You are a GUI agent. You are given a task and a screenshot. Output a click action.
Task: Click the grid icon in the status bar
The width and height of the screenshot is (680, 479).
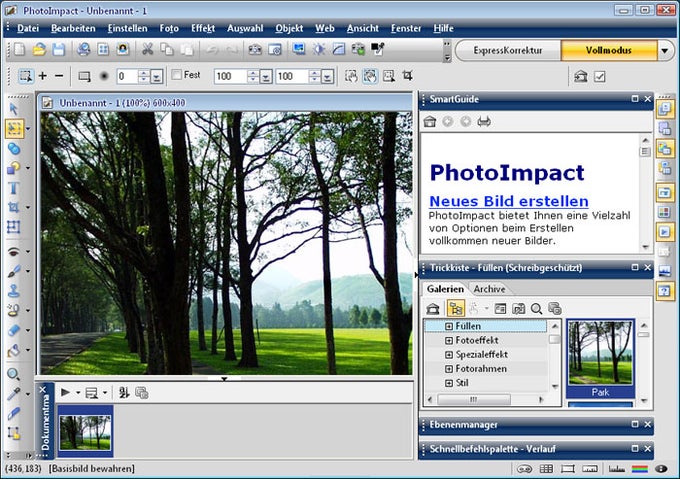546,469
